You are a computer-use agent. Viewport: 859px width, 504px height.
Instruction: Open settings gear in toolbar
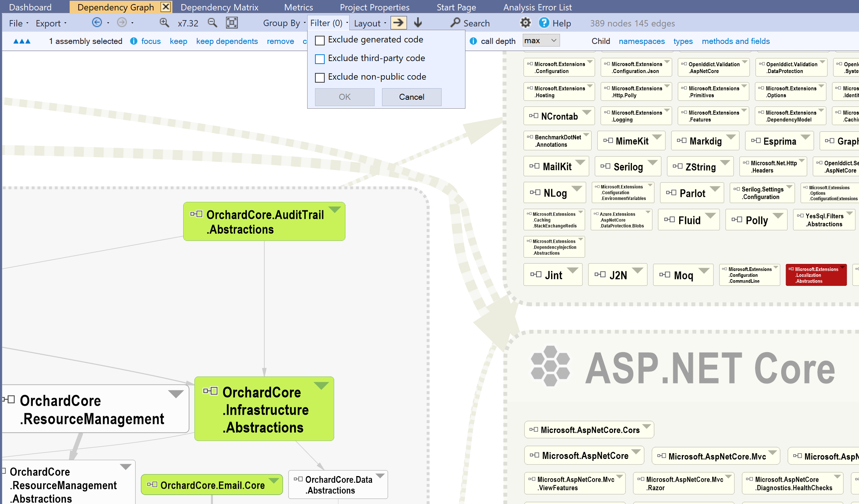525,23
